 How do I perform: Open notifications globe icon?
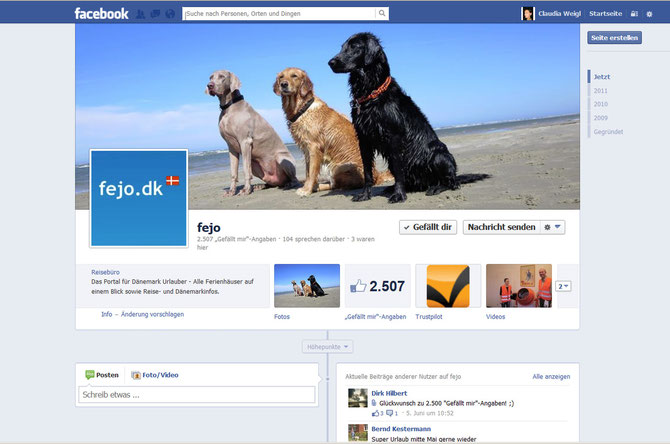point(170,14)
